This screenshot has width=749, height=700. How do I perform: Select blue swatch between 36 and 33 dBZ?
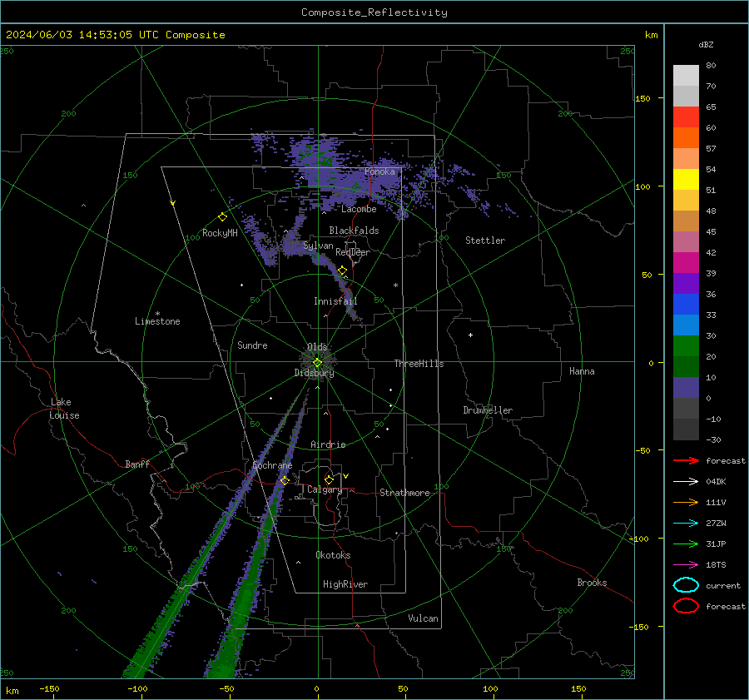pos(686,305)
